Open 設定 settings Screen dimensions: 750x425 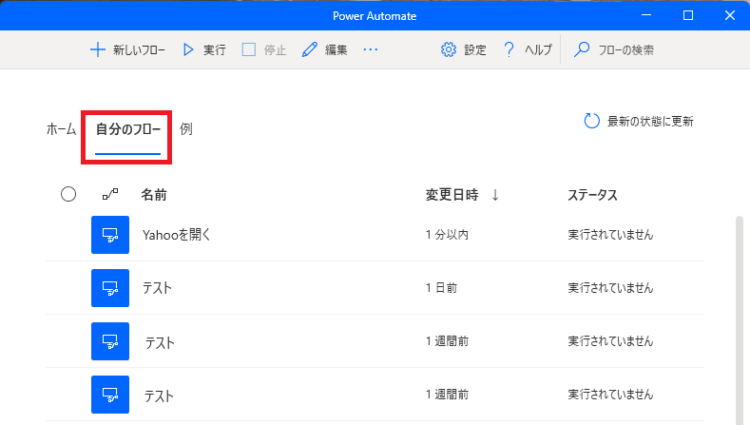475,50
